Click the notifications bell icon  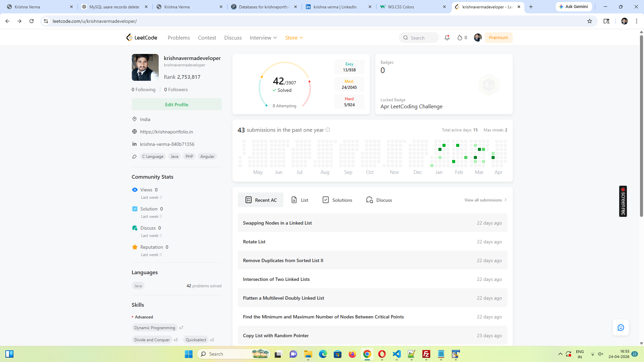447,38
